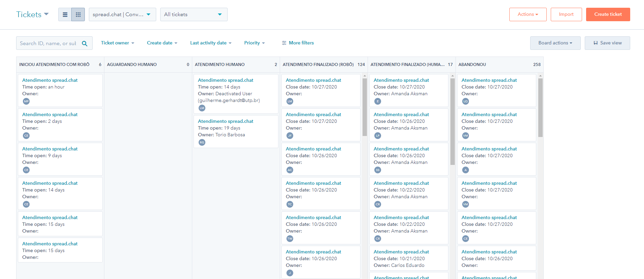644x279 pixels.
Task: Click the 124 count in Finalizado Robô header
Action: (x=361, y=64)
